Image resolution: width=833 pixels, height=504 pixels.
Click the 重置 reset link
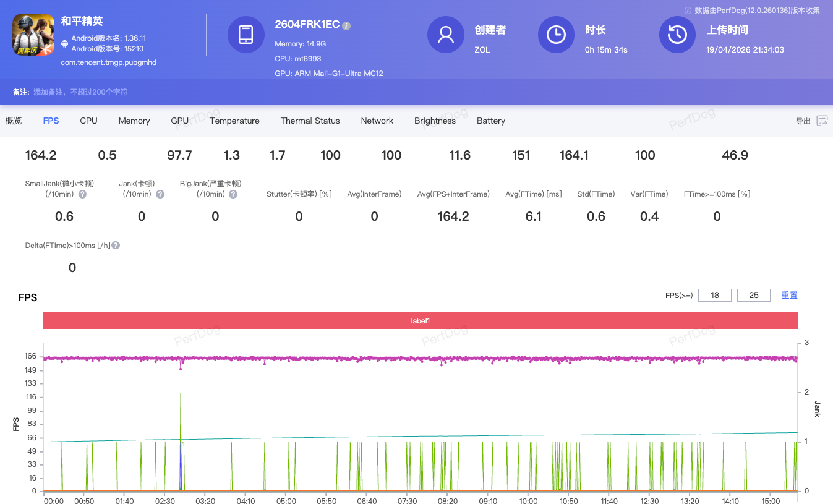[789, 295]
